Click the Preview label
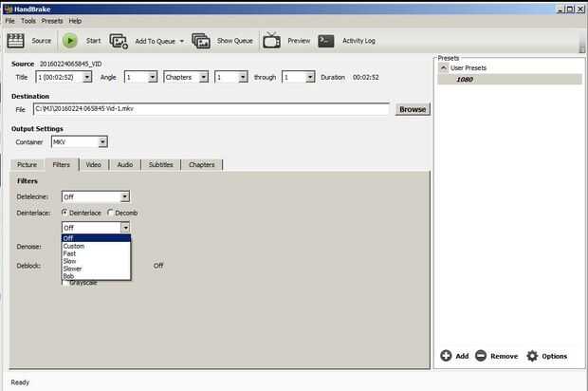This screenshot has height=391, width=588. coord(299,41)
